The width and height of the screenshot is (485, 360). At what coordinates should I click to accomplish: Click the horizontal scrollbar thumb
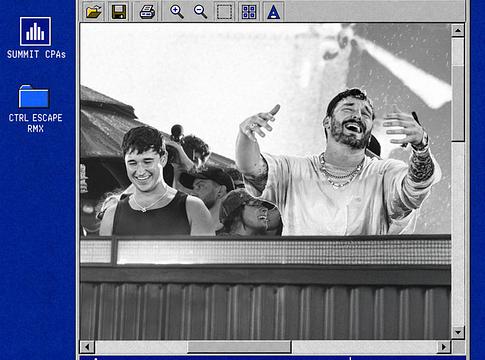pyautogui.click(x=239, y=347)
